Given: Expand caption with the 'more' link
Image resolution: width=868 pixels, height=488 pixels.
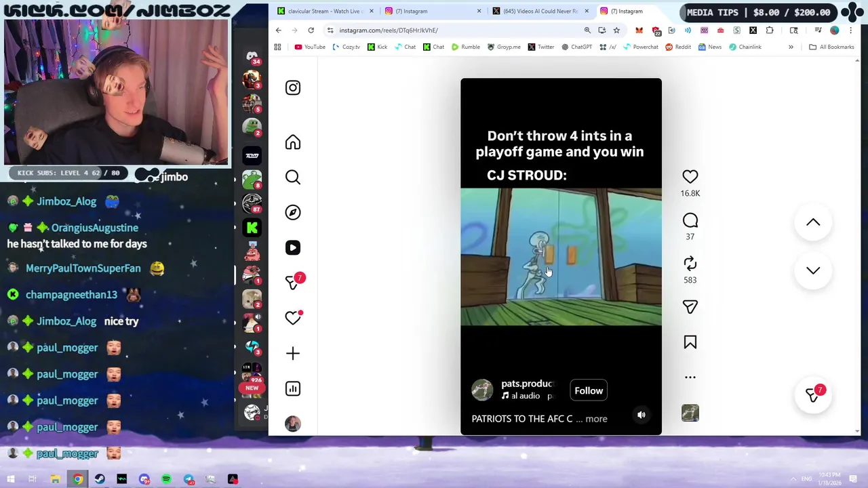Looking at the screenshot, I should pos(596,419).
